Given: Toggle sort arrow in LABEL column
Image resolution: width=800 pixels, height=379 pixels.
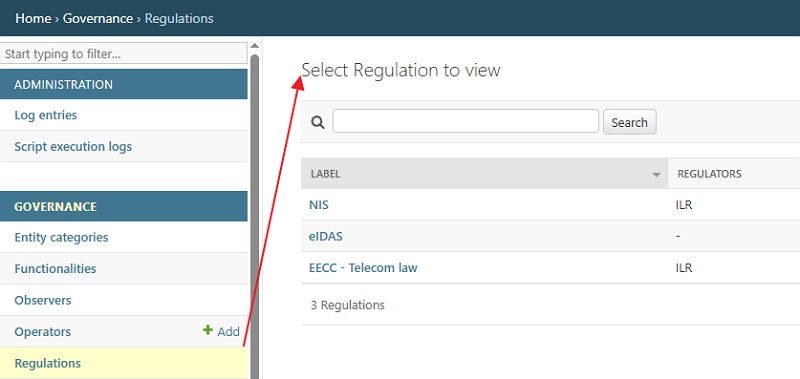Looking at the screenshot, I should coord(656,175).
